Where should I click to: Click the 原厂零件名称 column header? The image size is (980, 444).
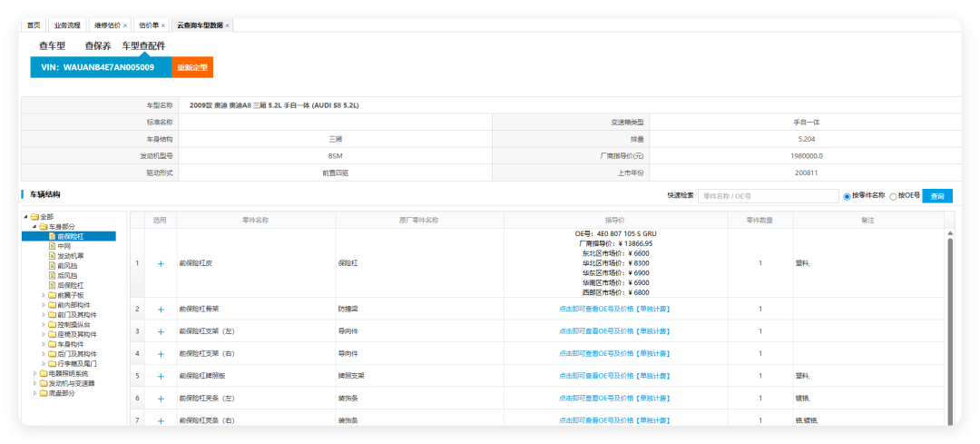click(419, 221)
